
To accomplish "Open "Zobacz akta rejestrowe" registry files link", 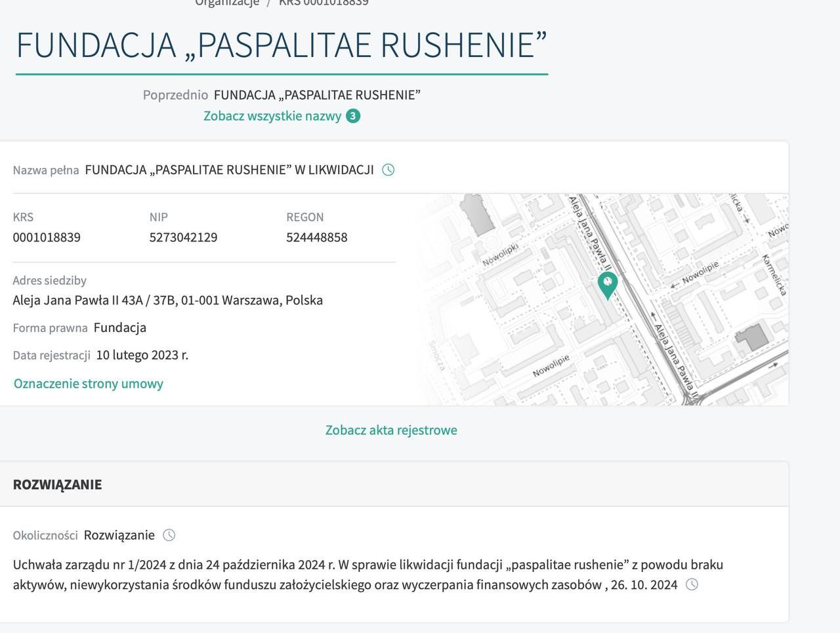I will click(391, 430).
